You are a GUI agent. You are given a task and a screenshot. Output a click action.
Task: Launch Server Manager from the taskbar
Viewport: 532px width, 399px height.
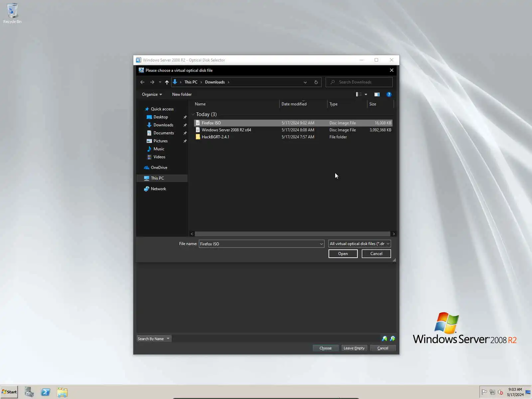pos(29,392)
